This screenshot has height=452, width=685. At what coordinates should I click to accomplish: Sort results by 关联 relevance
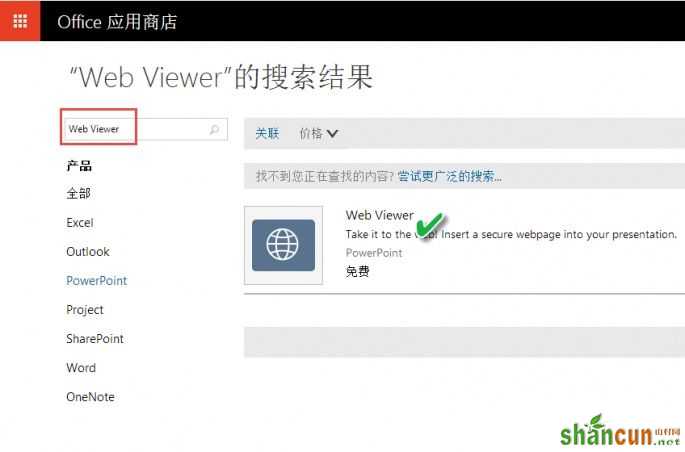coord(267,133)
